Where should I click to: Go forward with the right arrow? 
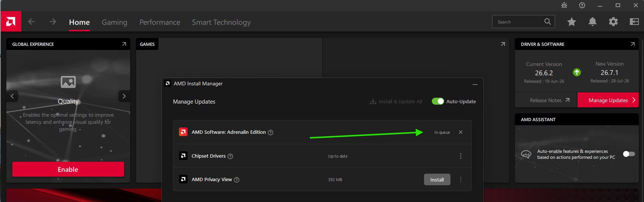(53, 22)
